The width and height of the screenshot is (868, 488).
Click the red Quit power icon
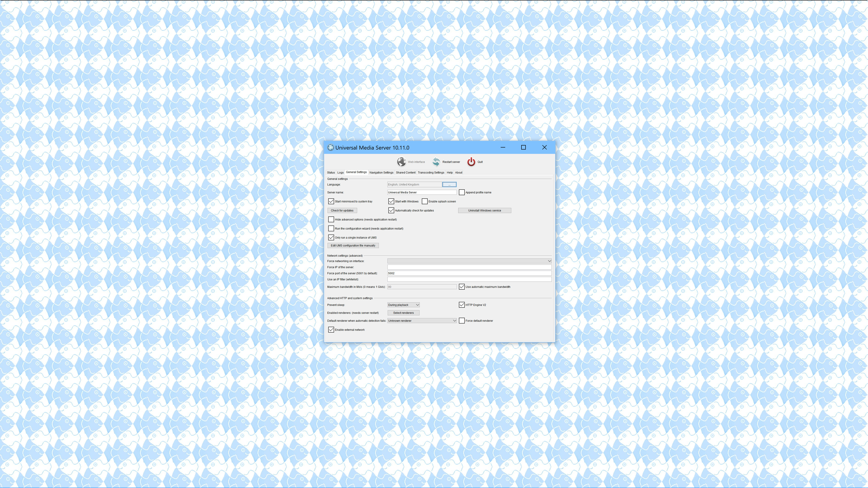tap(471, 162)
